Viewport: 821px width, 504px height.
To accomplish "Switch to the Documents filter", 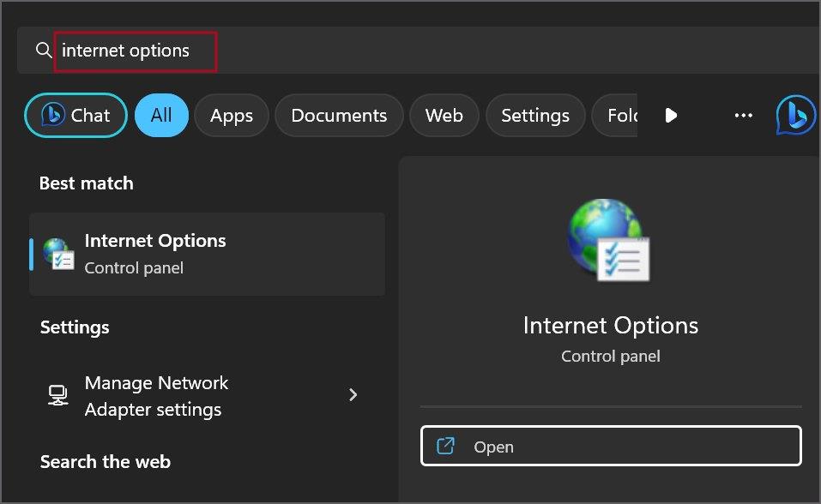I will click(339, 115).
